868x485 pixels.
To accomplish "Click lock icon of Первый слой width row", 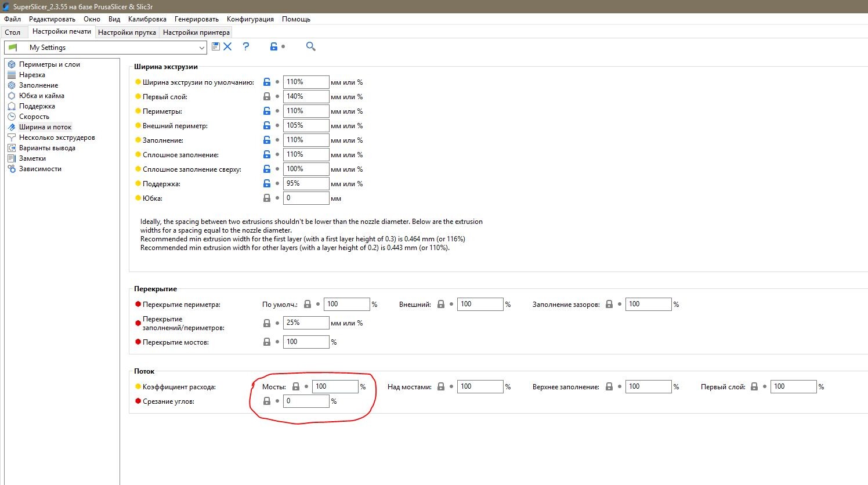I will [x=267, y=97].
